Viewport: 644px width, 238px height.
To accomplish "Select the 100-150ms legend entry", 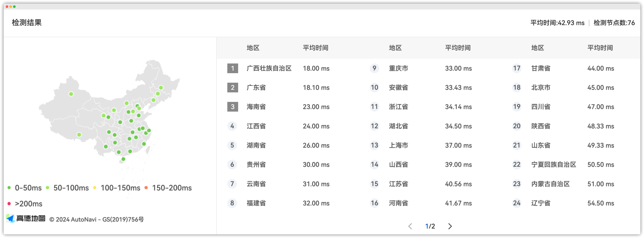I will 117,188.
